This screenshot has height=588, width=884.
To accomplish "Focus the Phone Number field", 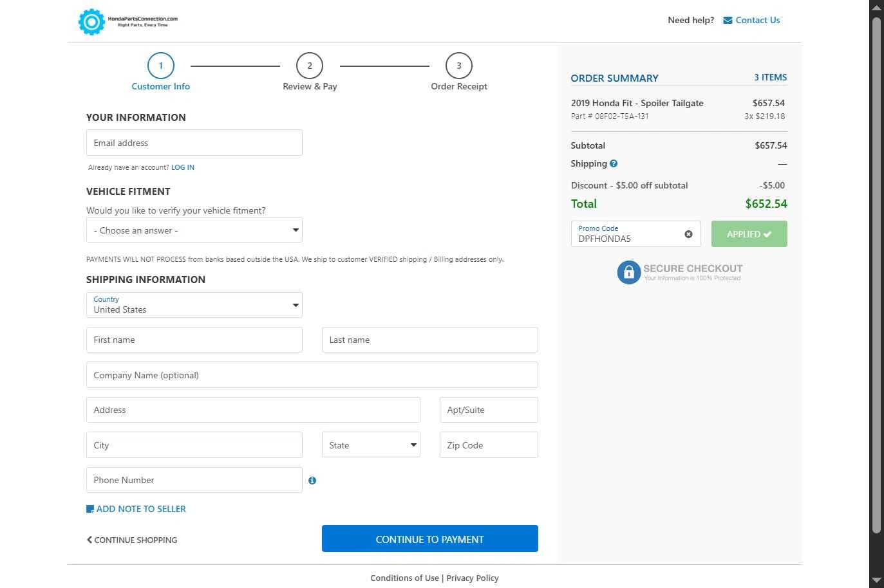I will click(x=194, y=480).
